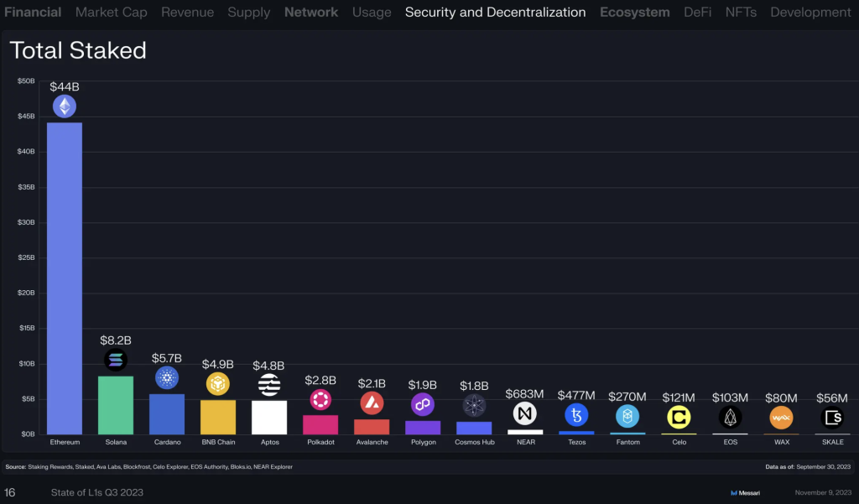Click the SKALE logo icon
859x504 pixels.
pyautogui.click(x=833, y=418)
